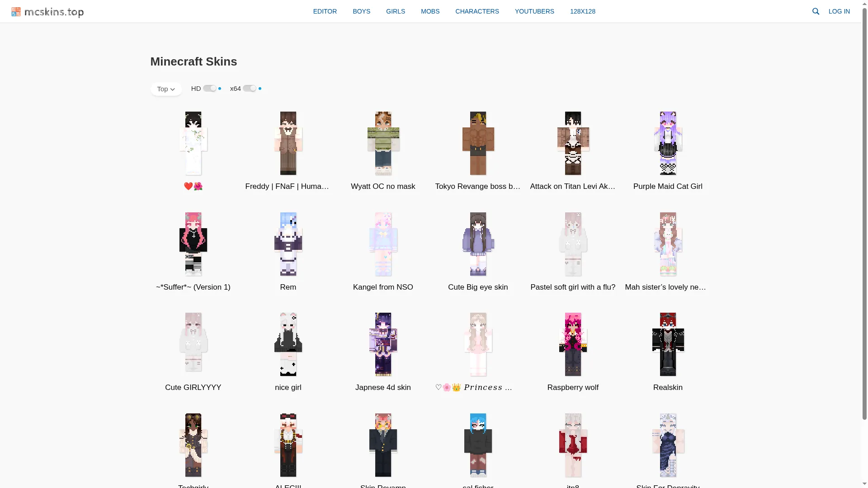Click the Cute GIRLYYYY title text
Screen dimensions: 868x488
(193, 387)
